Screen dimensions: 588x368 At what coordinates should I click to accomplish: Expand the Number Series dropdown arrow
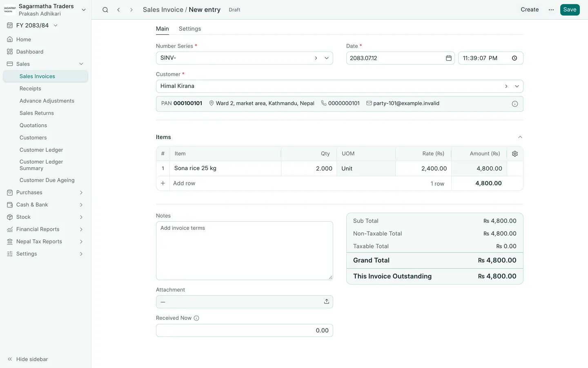tap(327, 58)
